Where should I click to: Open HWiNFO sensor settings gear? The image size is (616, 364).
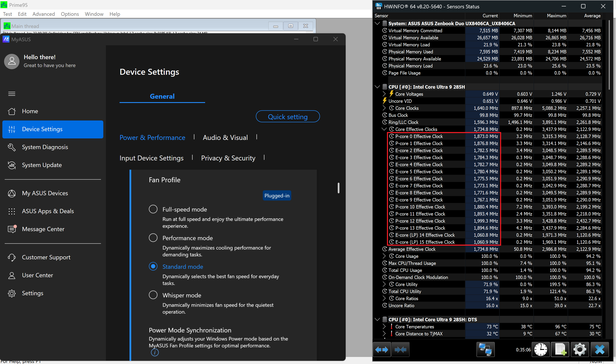580,349
